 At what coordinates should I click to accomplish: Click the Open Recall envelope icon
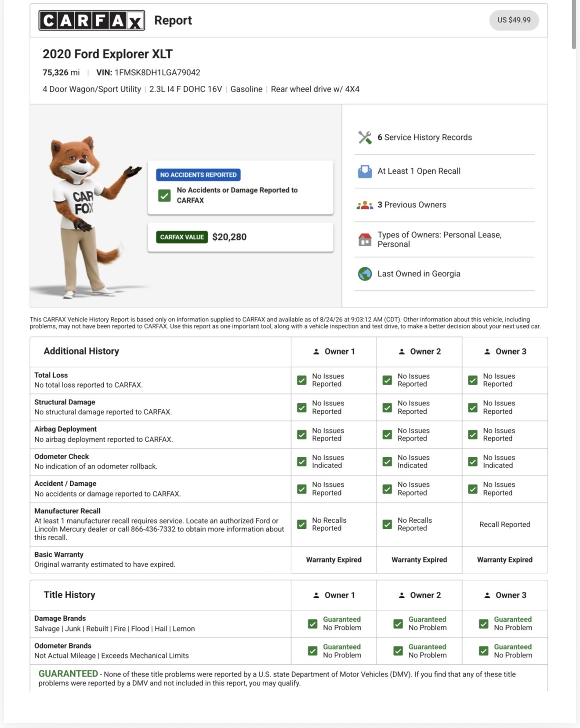click(365, 171)
